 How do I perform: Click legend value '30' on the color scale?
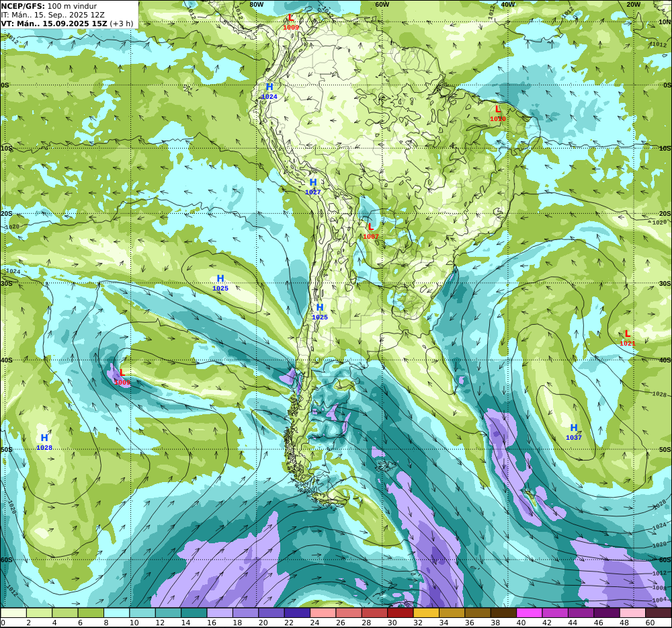point(392,623)
